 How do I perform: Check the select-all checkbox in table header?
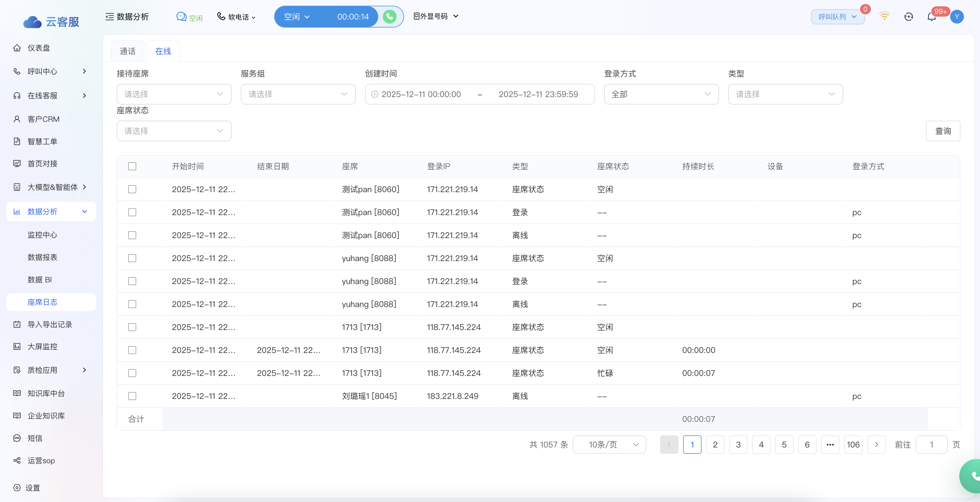(132, 166)
